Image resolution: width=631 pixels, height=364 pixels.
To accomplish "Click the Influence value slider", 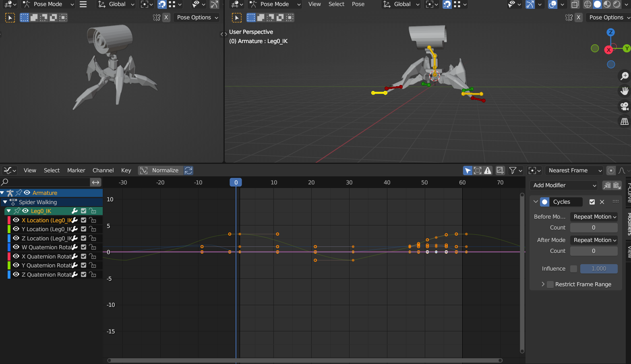I will point(599,269).
